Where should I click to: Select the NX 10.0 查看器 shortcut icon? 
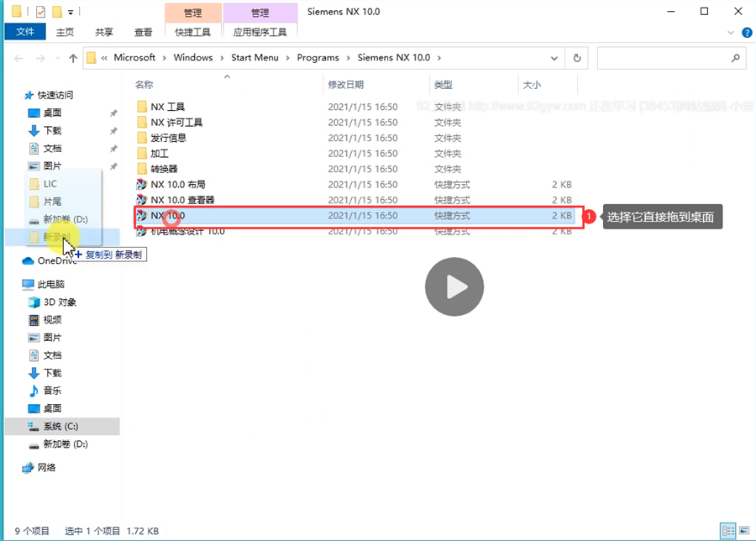coord(141,200)
